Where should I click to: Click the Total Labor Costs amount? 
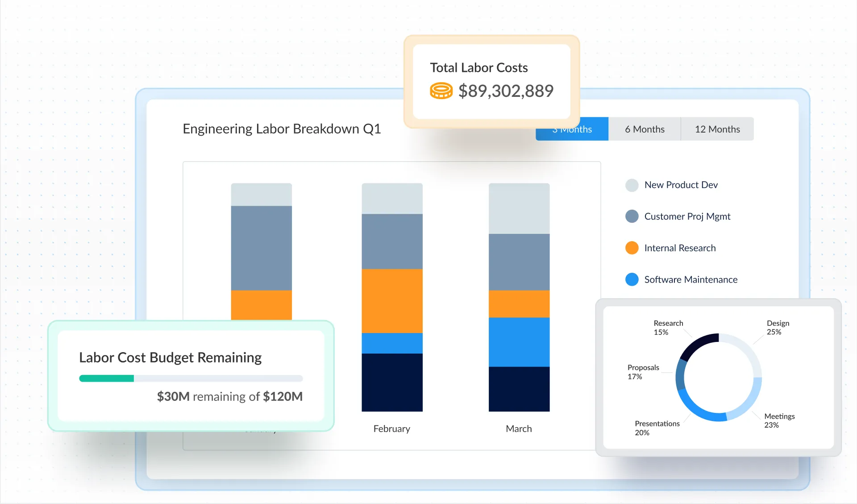click(506, 91)
